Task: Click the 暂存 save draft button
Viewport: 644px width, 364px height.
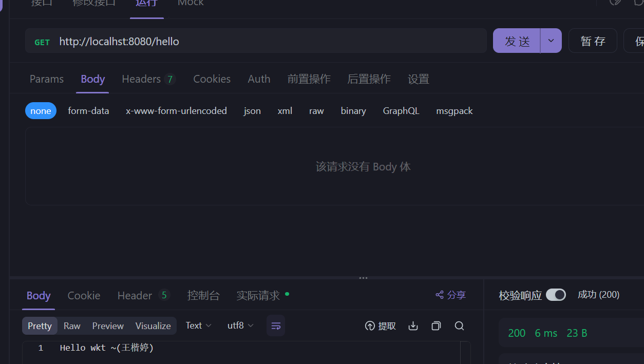Action: pyautogui.click(x=593, y=41)
